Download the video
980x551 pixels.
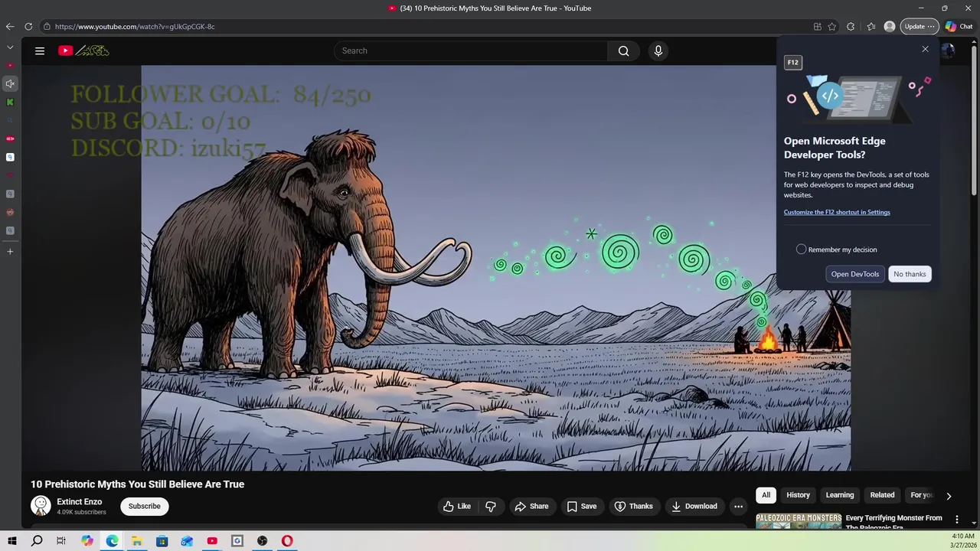point(694,506)
